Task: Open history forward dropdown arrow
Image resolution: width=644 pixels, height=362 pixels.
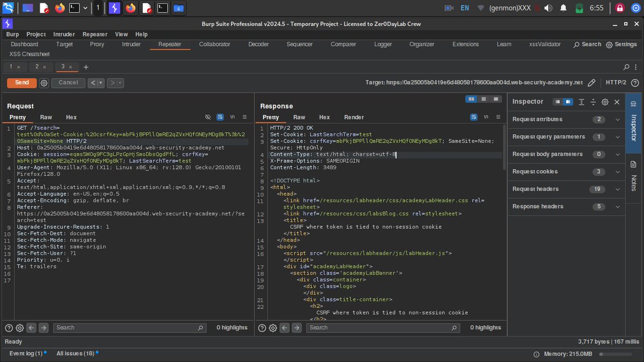Action: [x=120, y=83]
